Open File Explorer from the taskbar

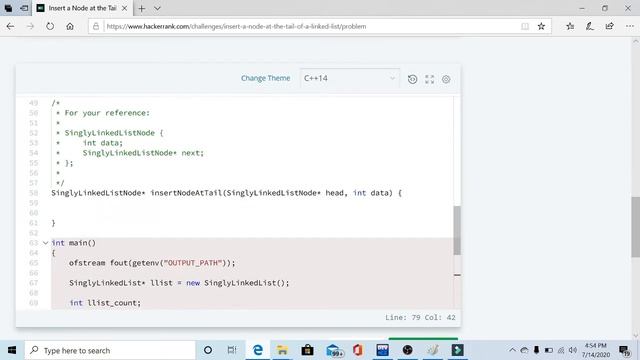point(282,350)
